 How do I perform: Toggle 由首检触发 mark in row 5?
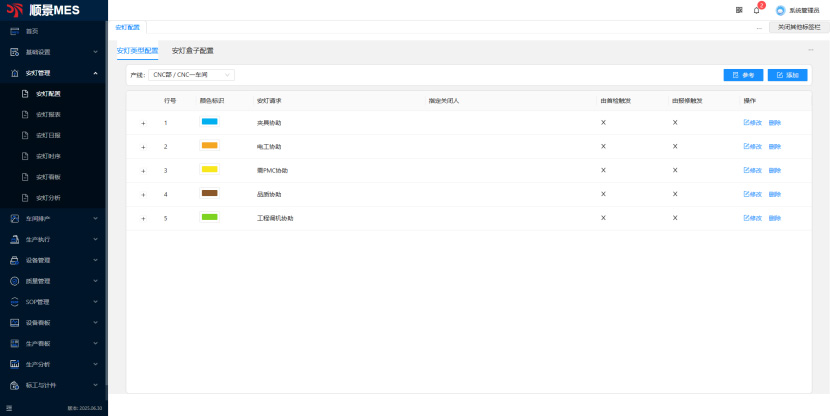tap(603, 218)
